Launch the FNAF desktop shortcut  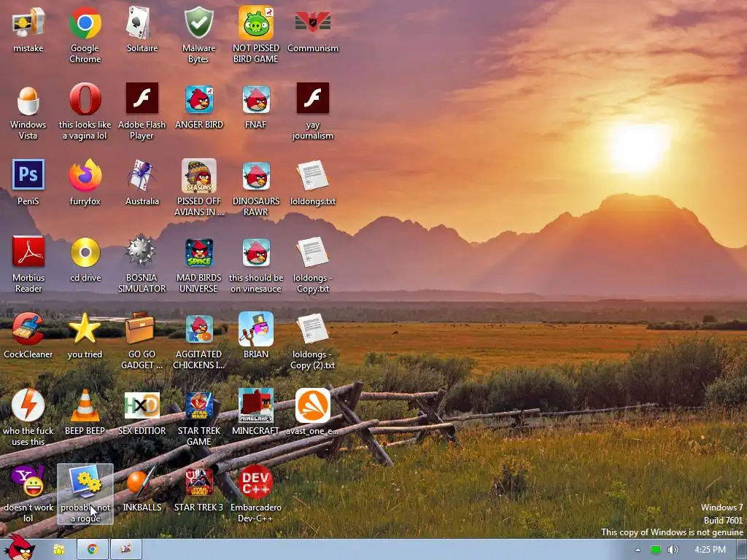coord(256,99)
